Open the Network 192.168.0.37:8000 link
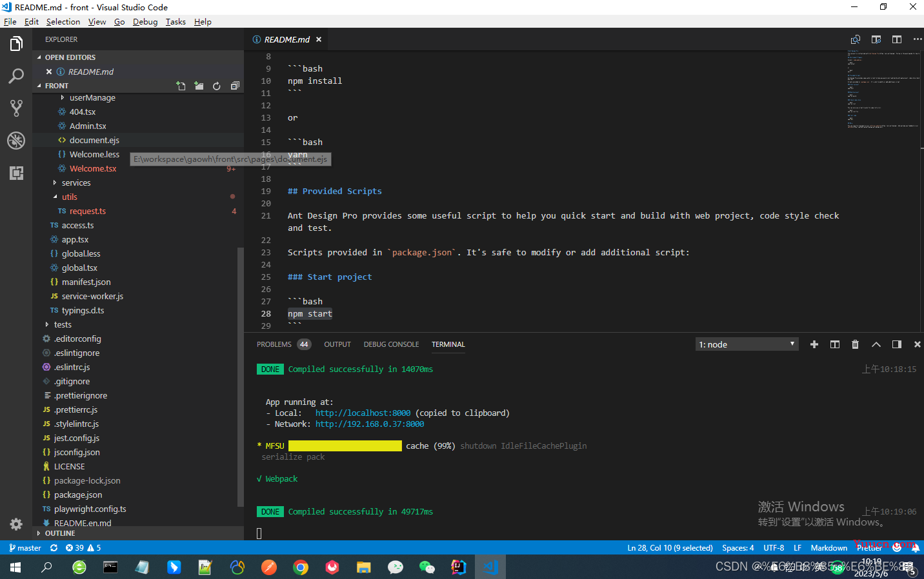Image resolution: width=924 pixels, height=579 pixels. coord(370,424)
